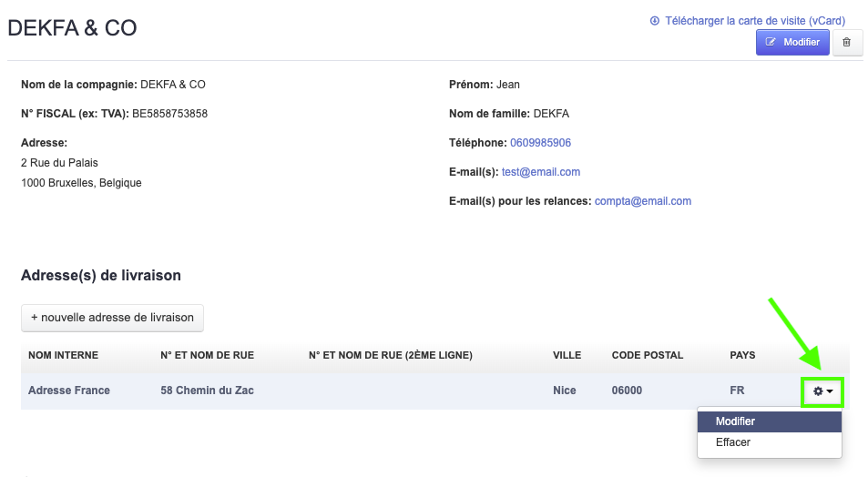Click the 06000 postal code cell
Viewport: 868px width, 477px height.
(627, 391)
